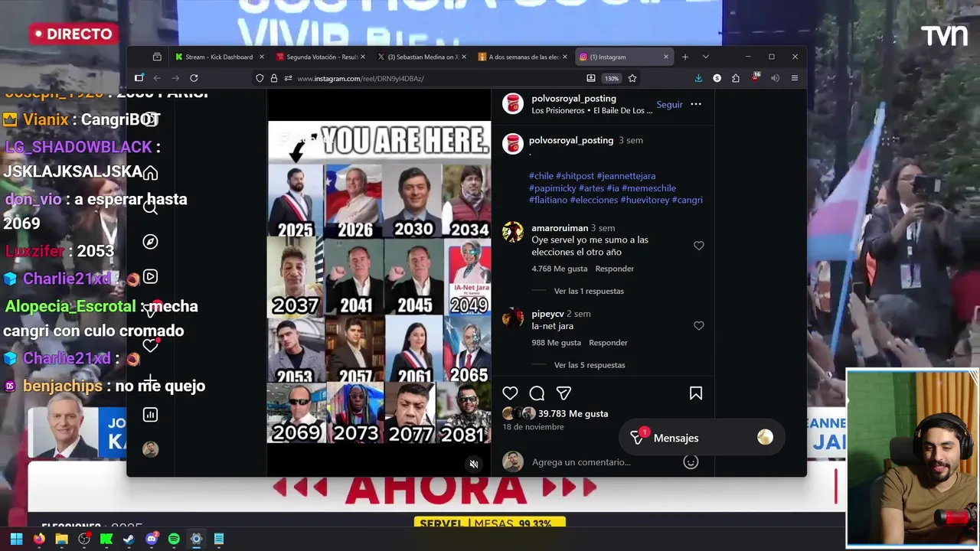This screenshot has height=551, width=980.
Task: Open the red extension with badge
Action: tap(756, 77)
